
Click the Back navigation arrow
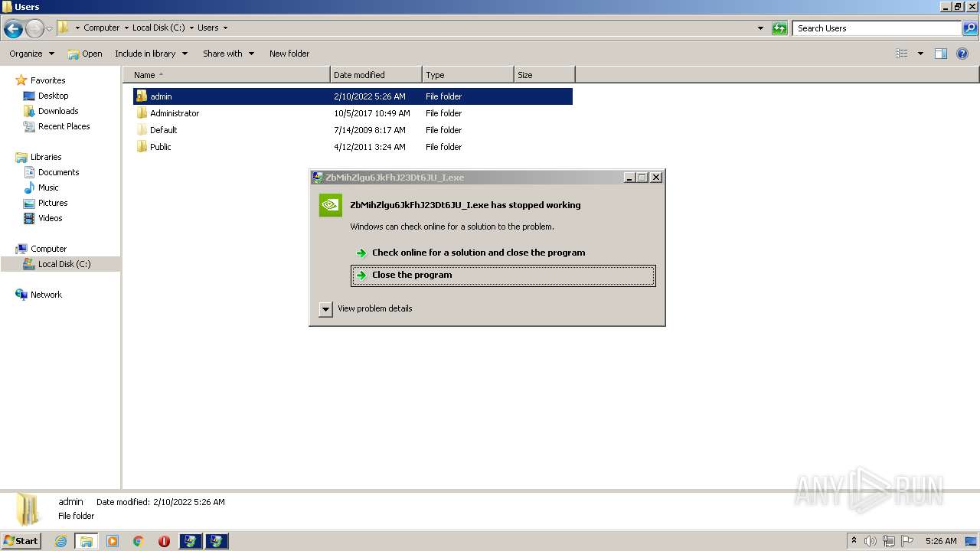click(13, 29)
